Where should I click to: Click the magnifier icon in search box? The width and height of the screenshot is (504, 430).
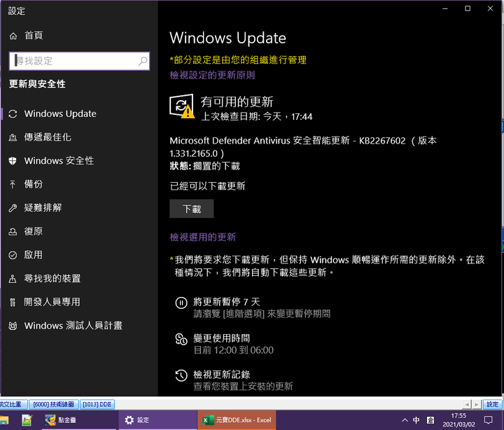pyautogui.click(x=143, y=61)
